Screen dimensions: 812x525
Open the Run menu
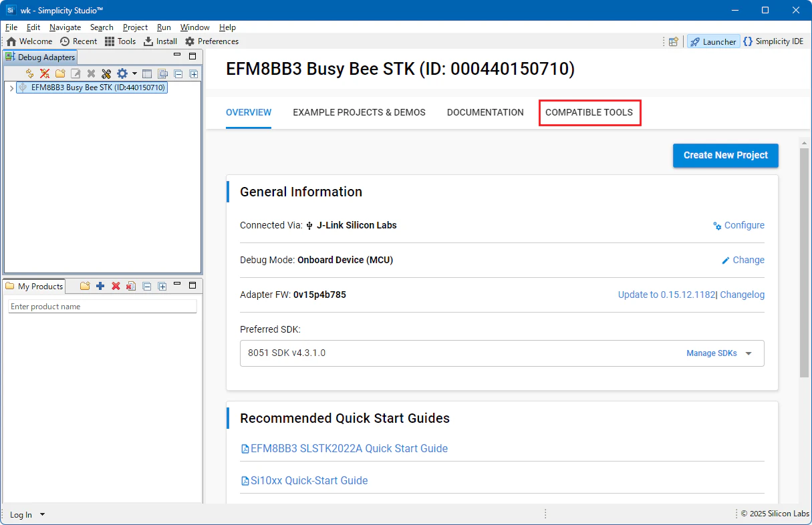point(164,27)
